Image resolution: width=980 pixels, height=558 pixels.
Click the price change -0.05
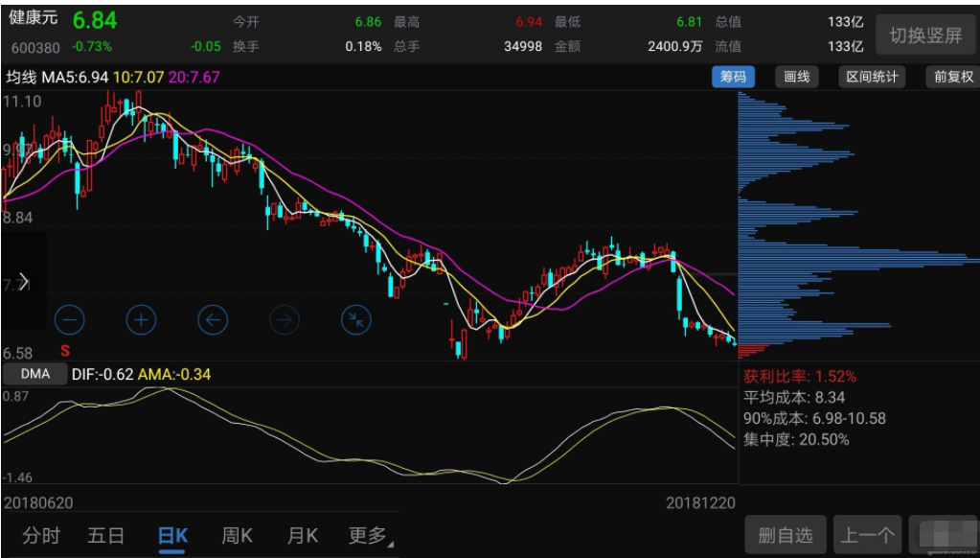(x=206, y=46)
